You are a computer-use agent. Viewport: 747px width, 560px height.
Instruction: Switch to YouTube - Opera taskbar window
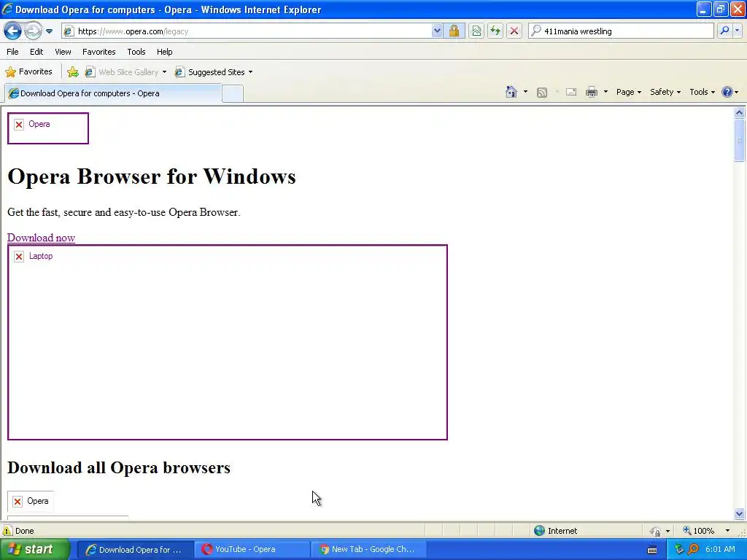(252, 550)
